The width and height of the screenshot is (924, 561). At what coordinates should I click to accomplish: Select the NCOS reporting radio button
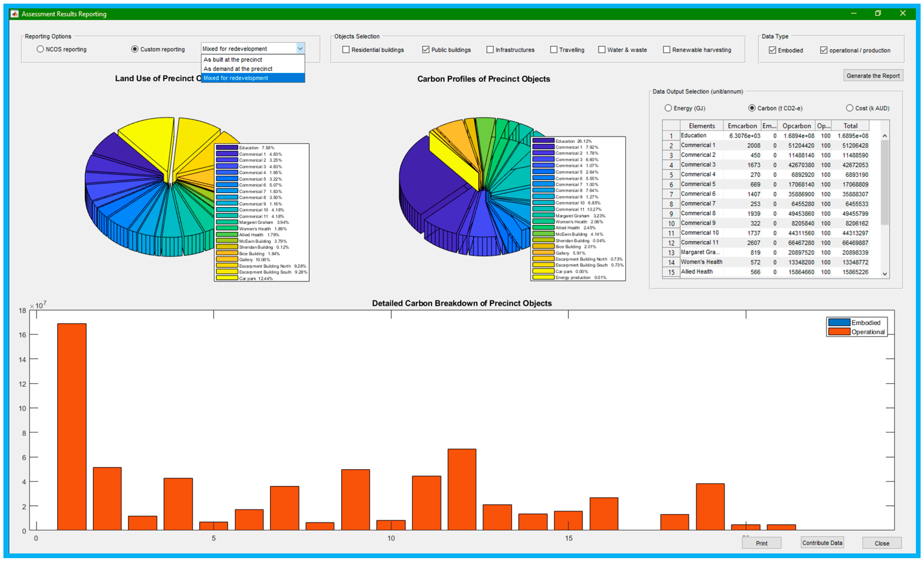(40, 49)
